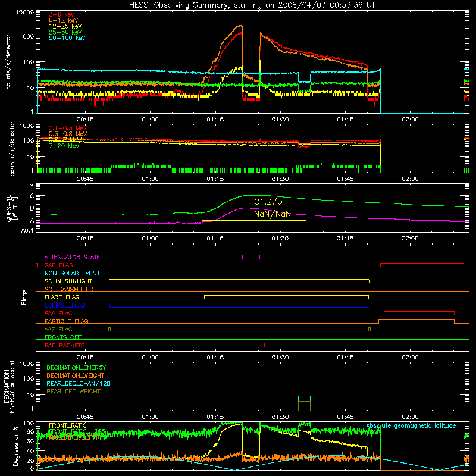Click the 0.1-0.3 MeV legend label
This screenshot has width=476, height=476.
pos(68,128)
